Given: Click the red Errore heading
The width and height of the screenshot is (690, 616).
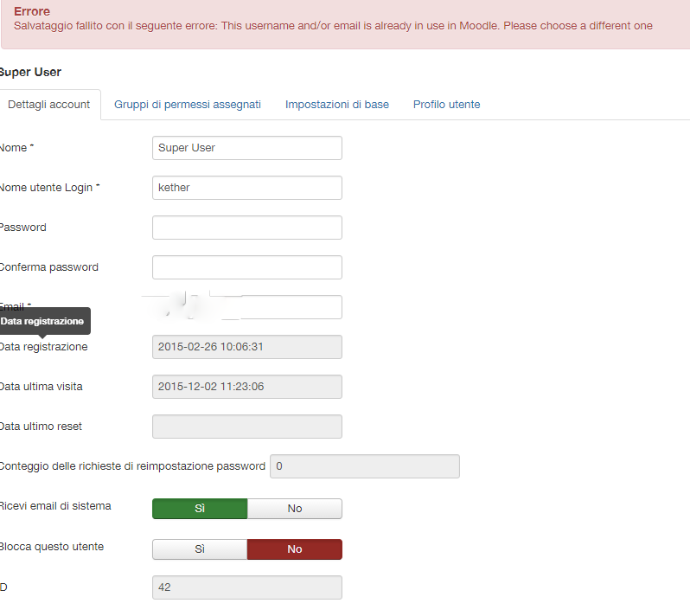Looking at the screenshot, I should pyautogui.click(x=32, y=11).
